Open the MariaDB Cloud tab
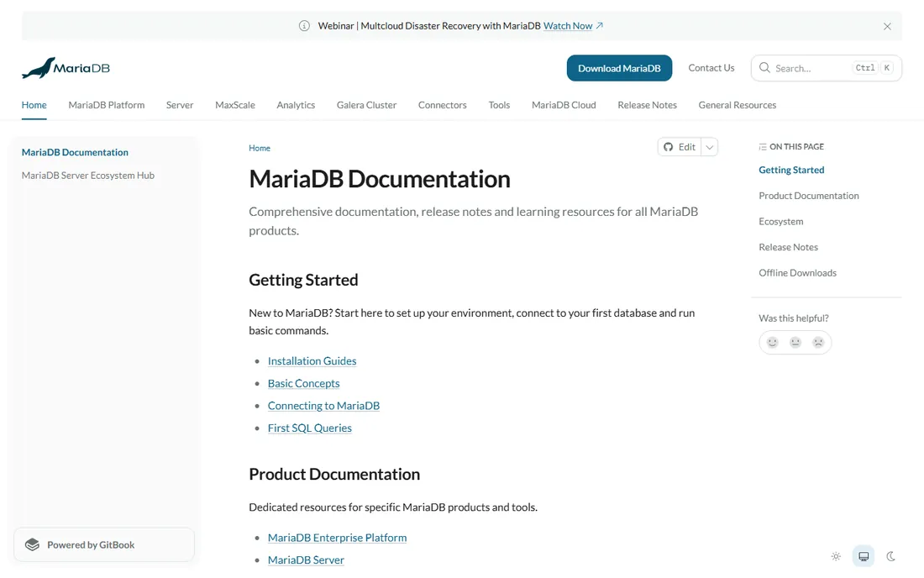Viewport: 924px width, 578px height. [x=564, y=105]
